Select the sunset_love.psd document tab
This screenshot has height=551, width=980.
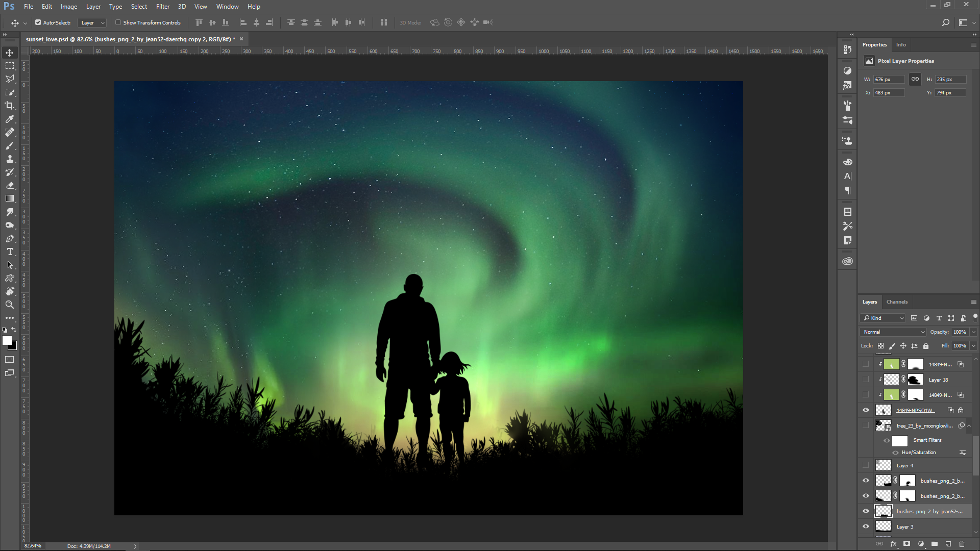[x=130, y=39]
